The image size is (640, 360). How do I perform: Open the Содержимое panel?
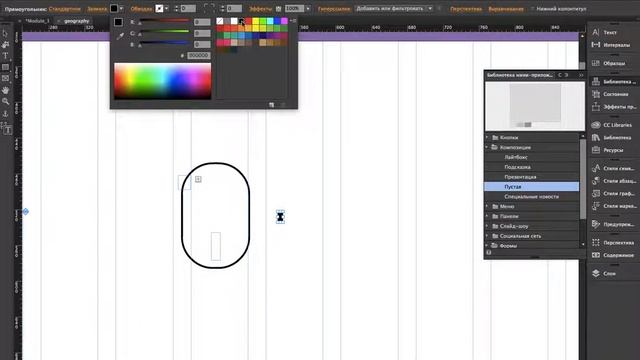point(613,255)
